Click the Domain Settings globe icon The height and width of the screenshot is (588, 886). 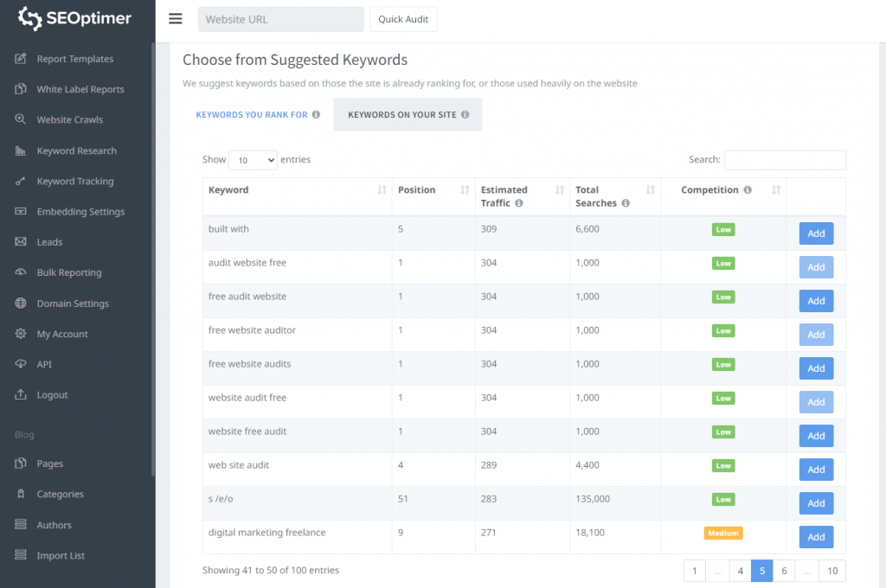[21, 304]
